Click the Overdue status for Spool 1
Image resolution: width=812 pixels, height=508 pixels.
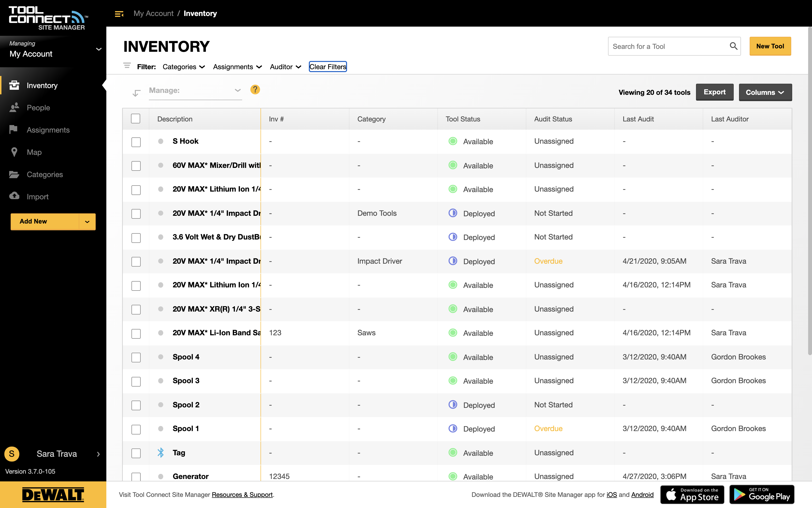pyautogui.click(x=548, y=428)
